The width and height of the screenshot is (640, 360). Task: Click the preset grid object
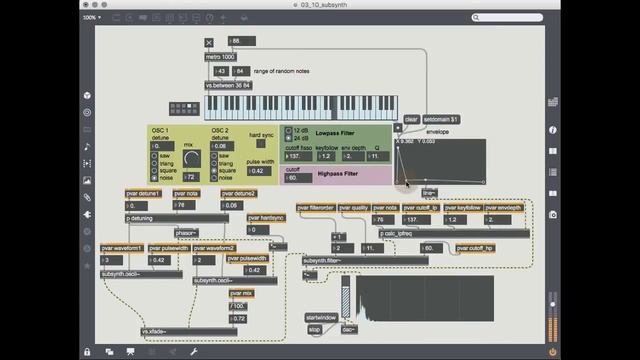(184, 109)
